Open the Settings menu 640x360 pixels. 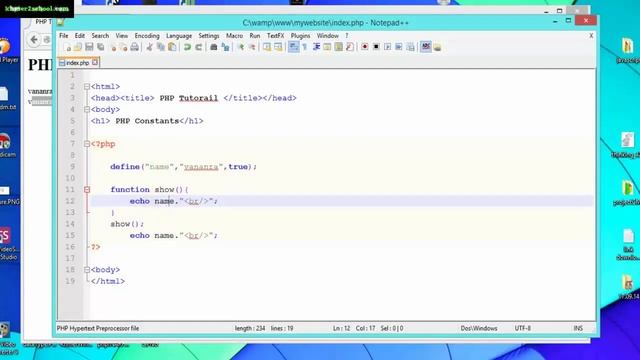point(209,36)
